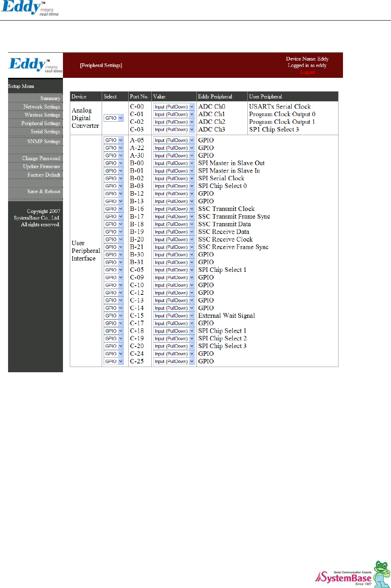The image size is (391, 588).
Task: Open Value dropdown for port B-13
Action: tap(174, 201)
